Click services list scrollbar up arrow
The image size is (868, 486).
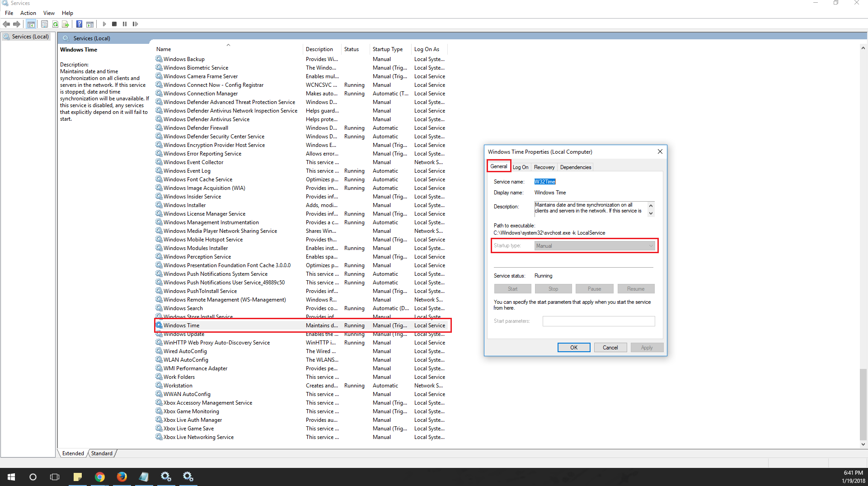pyautogui.click(x=863, y=48)
